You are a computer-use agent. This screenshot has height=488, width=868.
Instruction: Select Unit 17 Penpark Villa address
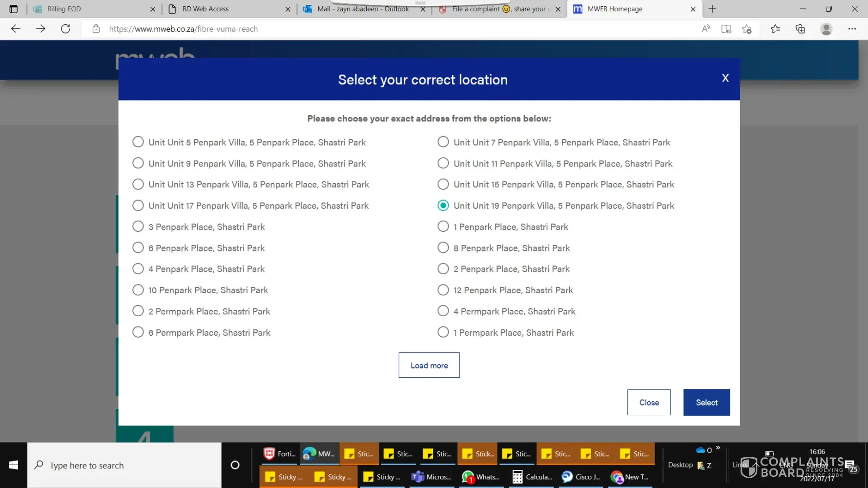click(x=138, y=205)
